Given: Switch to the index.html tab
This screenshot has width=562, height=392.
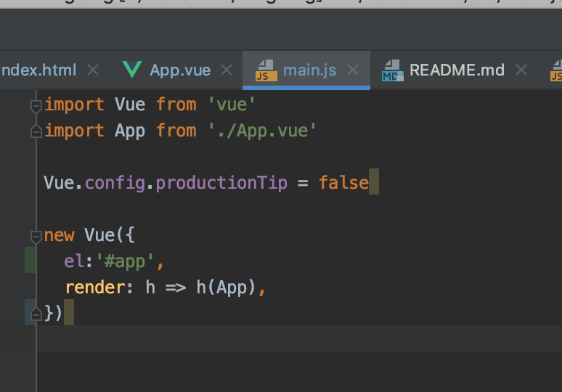Looking at the screenshot, I should click(38, 70).
